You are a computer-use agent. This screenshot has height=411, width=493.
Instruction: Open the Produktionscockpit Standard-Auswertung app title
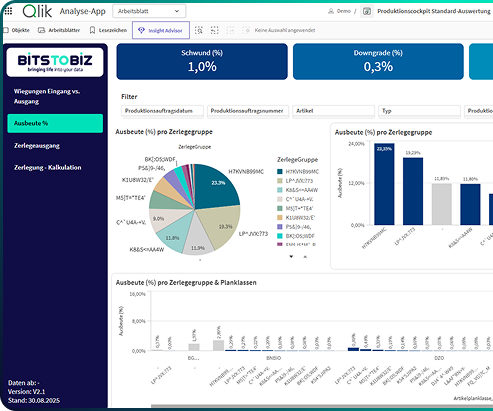(x=434, y=11)
